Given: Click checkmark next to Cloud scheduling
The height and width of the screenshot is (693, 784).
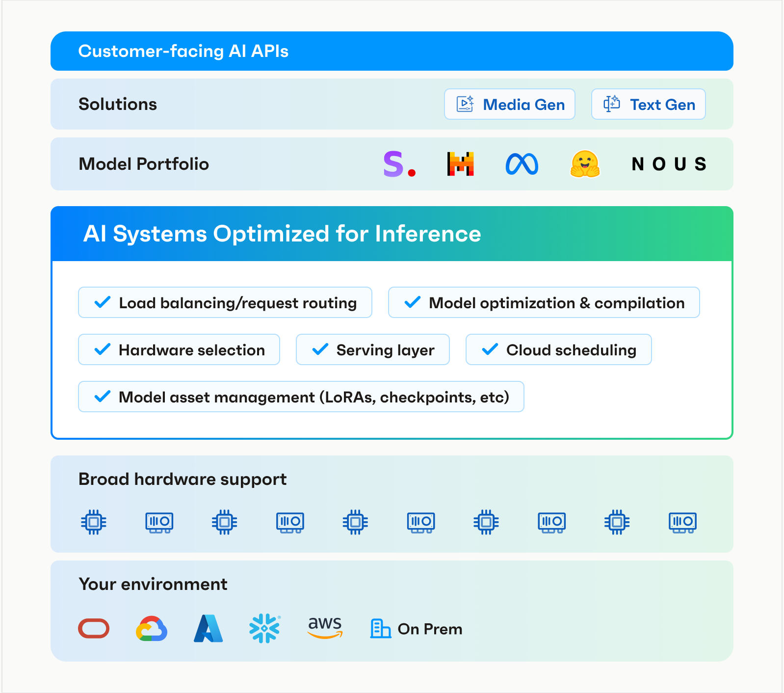Looking at the screenshot, I should (490, 349).
